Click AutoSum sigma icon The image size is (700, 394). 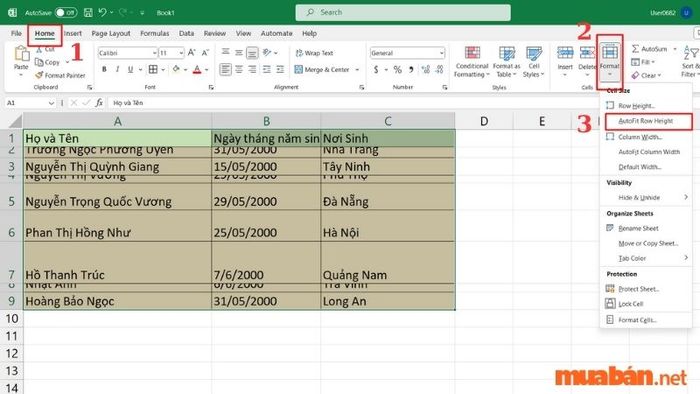[x=635, y=49]
